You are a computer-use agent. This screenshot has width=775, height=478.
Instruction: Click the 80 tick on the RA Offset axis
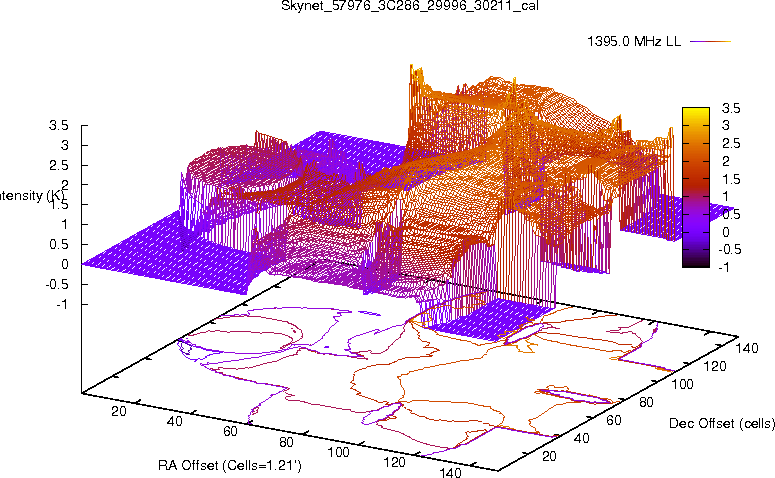click(x=286, y=441)
